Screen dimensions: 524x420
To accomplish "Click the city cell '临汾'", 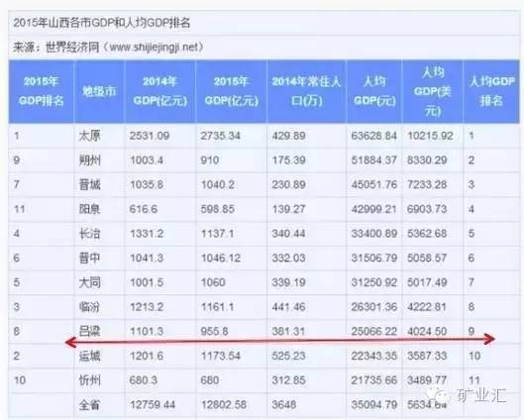I will click(x=89, y=307).
